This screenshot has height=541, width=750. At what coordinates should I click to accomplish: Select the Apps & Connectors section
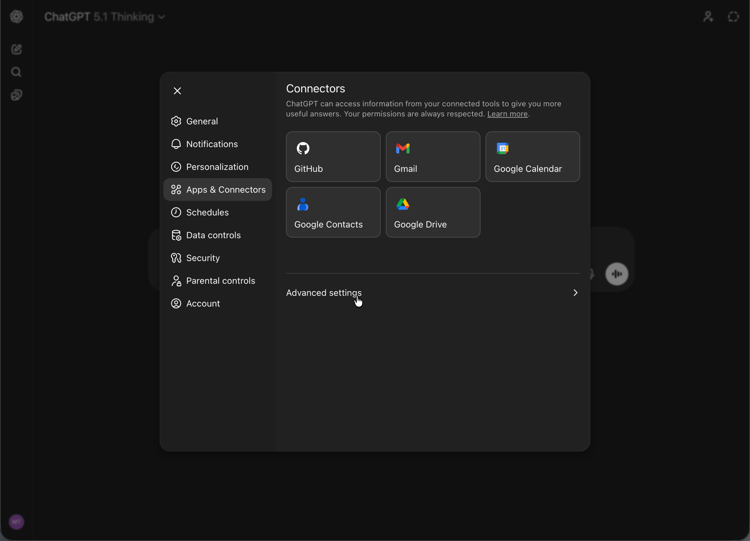218,189
